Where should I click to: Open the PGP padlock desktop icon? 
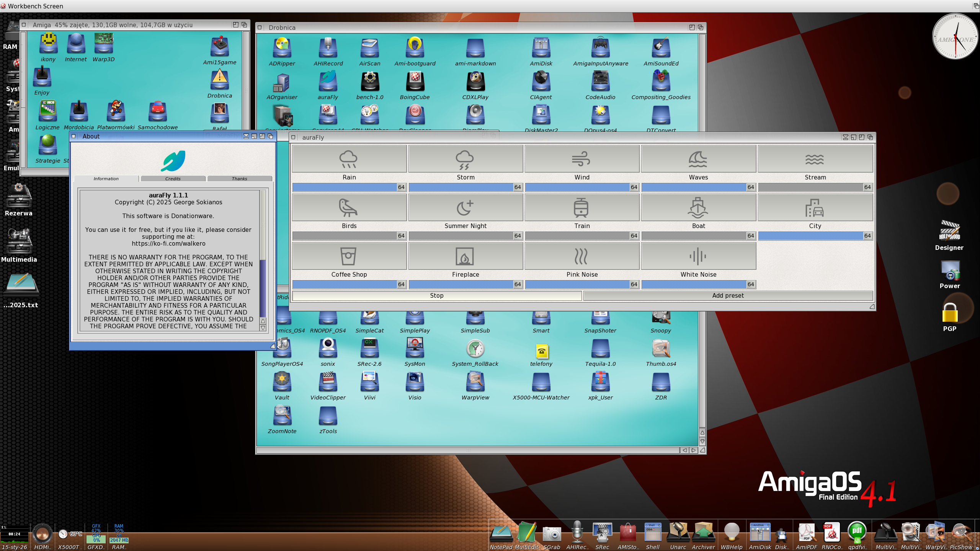(949, 313)
